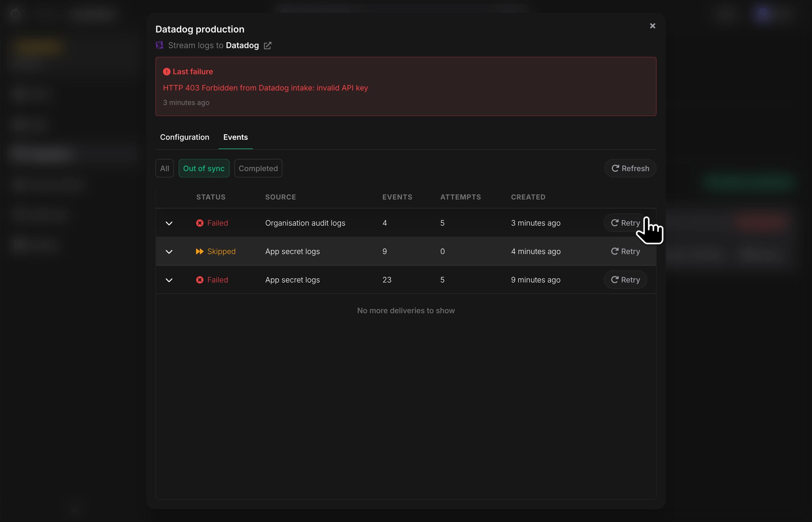Retry the Skipped App secret logs delivery
This screenshot has height=522, width=812.
point(625,251)
